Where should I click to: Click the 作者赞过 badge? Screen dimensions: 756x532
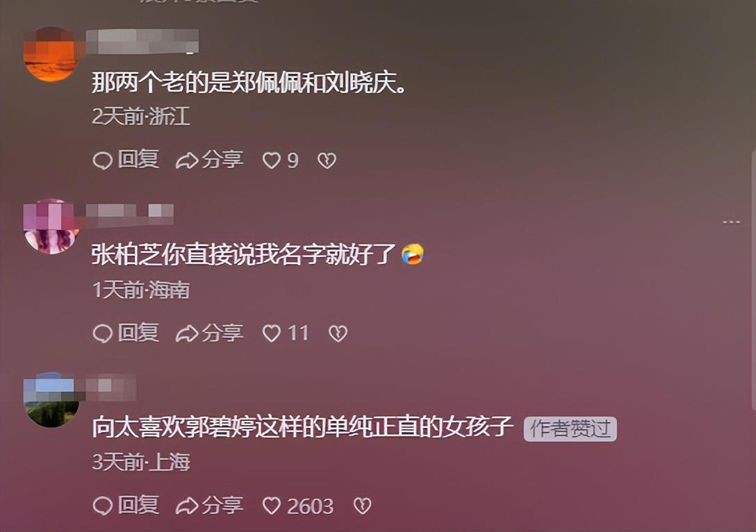pos(570,429)
